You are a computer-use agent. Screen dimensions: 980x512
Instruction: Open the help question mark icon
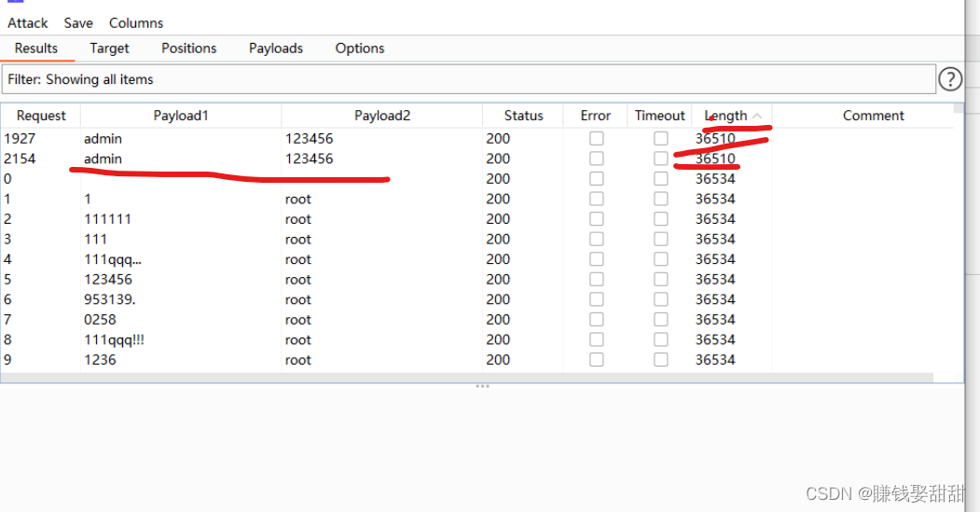950,79
